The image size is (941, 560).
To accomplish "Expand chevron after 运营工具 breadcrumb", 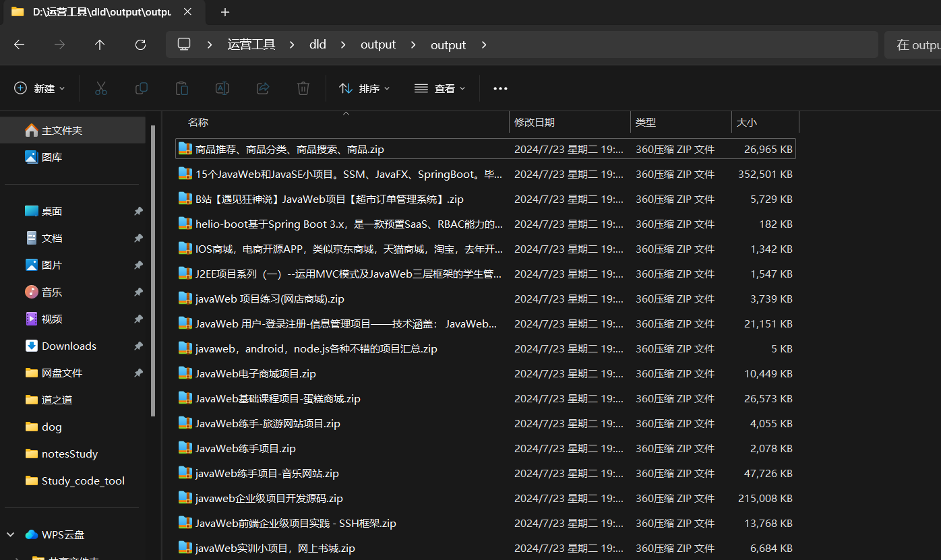I will click(292, 44).
